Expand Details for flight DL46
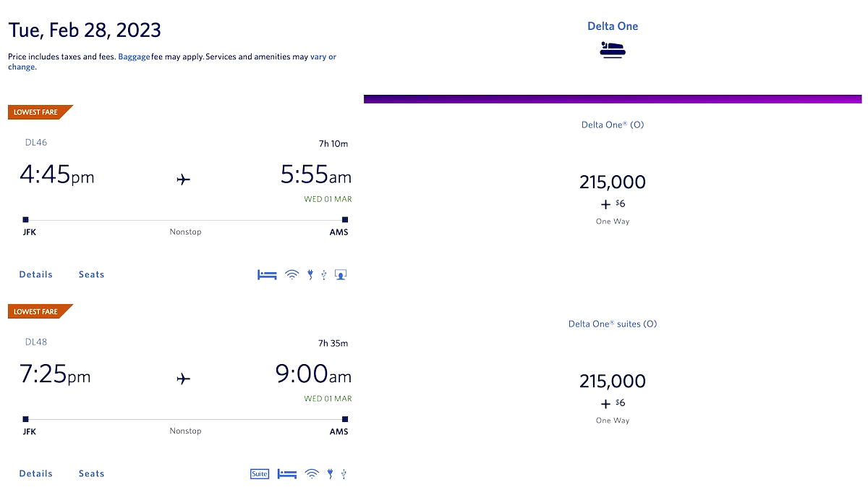Viewport: 868px width, 498px height. point(35,274)
